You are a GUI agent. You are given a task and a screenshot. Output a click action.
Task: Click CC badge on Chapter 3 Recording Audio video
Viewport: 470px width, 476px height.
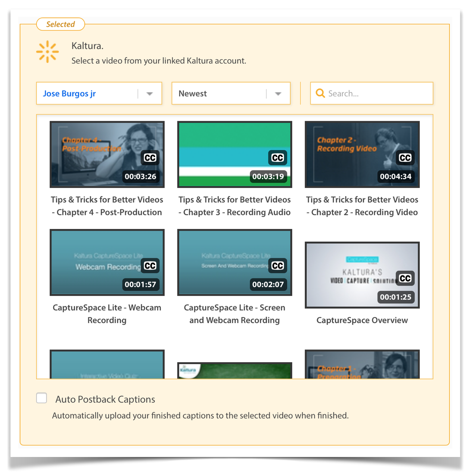tap(278, 158)
